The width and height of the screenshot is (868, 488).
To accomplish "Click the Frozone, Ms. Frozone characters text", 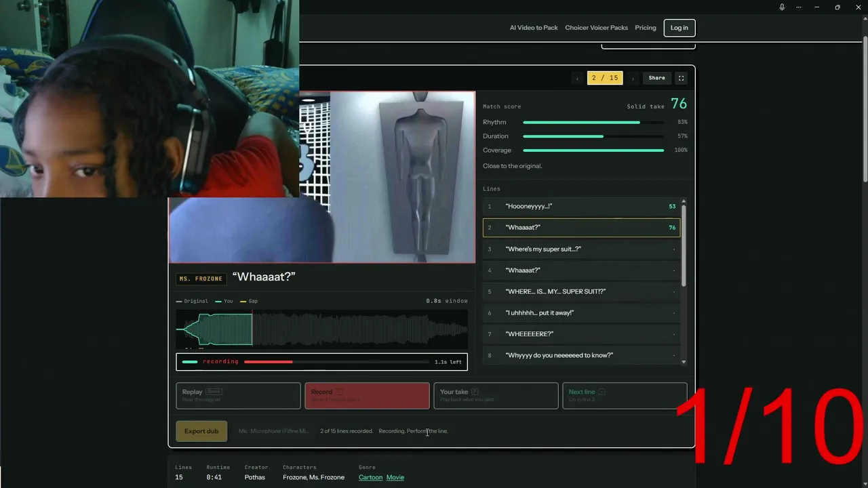I will coord(313,477).
